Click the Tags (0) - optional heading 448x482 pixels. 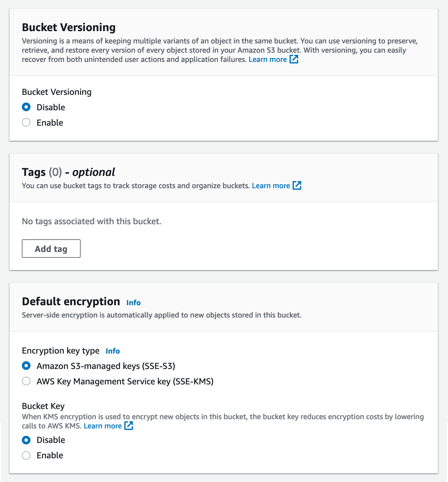[x=68, y=172]
